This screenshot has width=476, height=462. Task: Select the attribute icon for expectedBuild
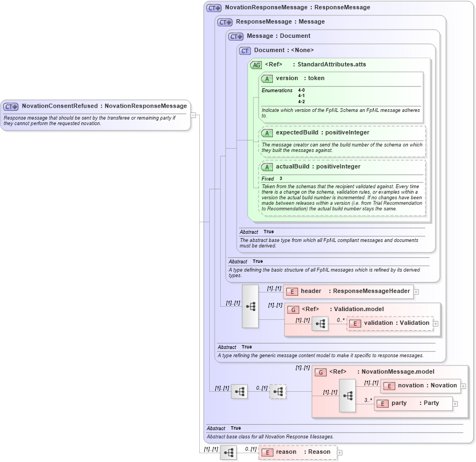point(267,133)
